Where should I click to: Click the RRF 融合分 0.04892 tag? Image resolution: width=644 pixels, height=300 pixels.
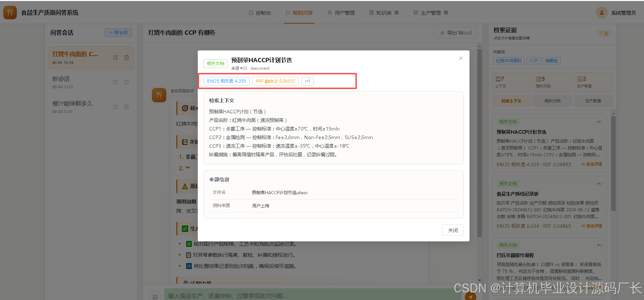pos(275,81)
